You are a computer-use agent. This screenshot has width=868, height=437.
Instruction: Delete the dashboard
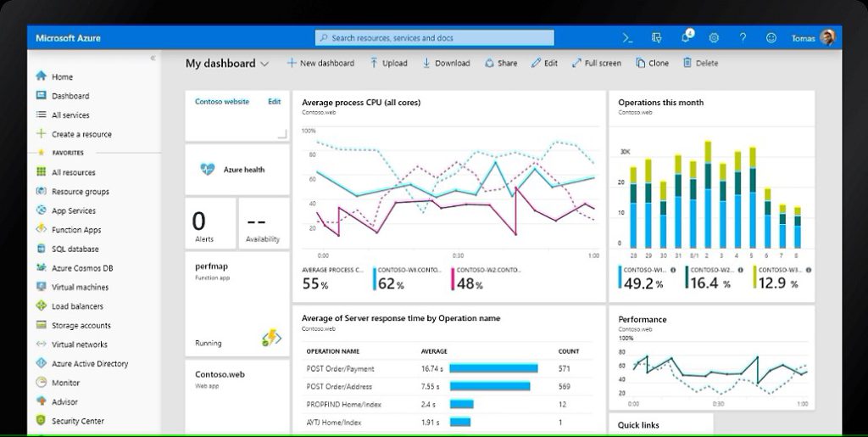pos(700,63)
